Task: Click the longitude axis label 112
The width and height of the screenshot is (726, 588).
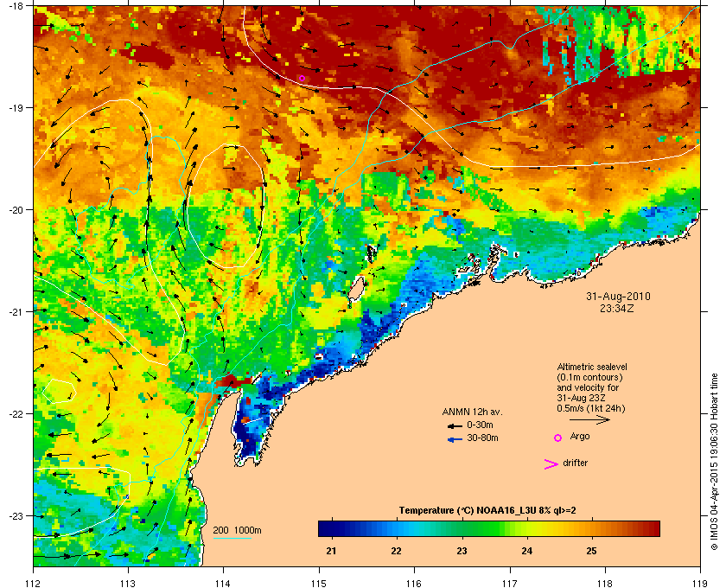Action: pos(34,583)
